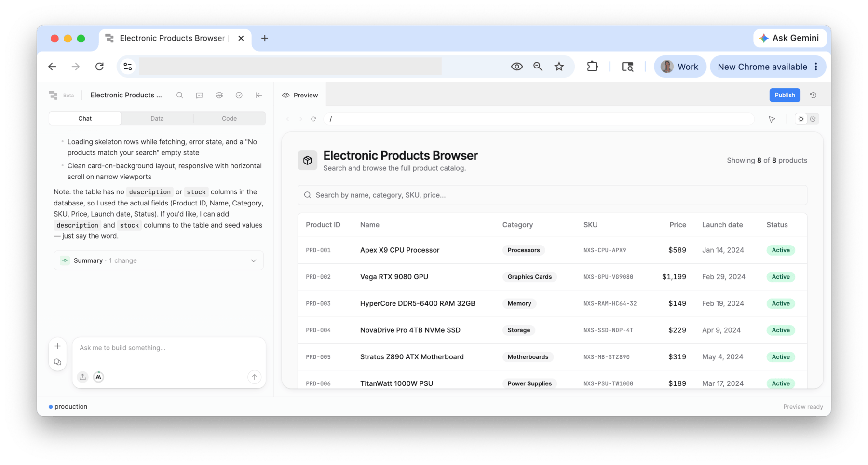This screenshot has height=465, width=868.
Task: Send message with the up arrow button
Action: (254, 377)
